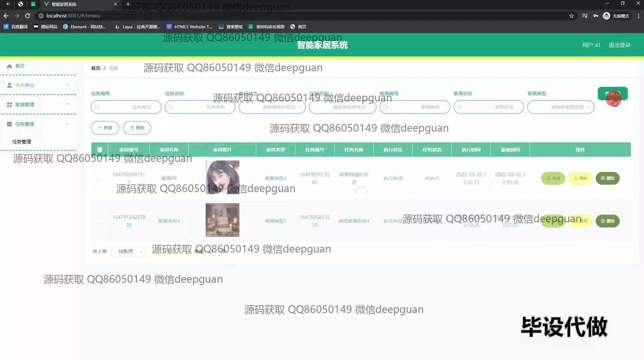The height and width of the screenshot is (360, 644).
Task: Select 任务管理 submenu item
Action: pos(22,142)
